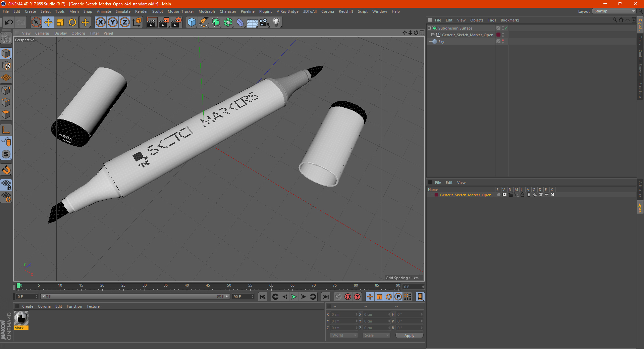Add a Floor environment object
The width and height of the screenshot is (644, 349).
pos(252,22)
